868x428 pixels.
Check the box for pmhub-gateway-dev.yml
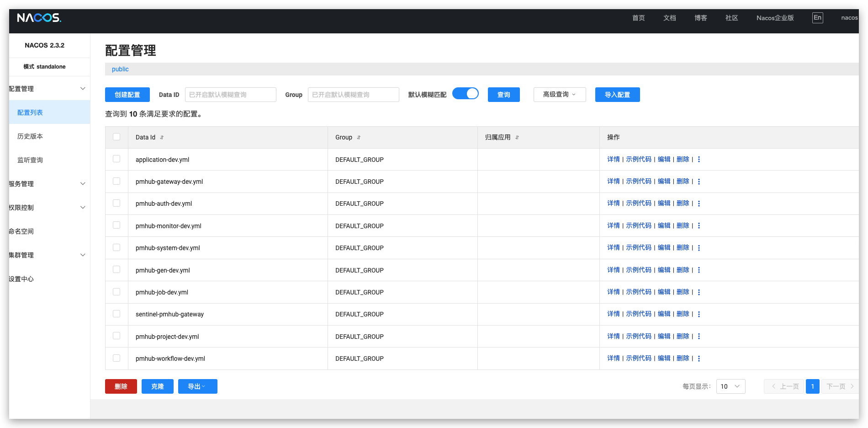(x=116, y=181)
